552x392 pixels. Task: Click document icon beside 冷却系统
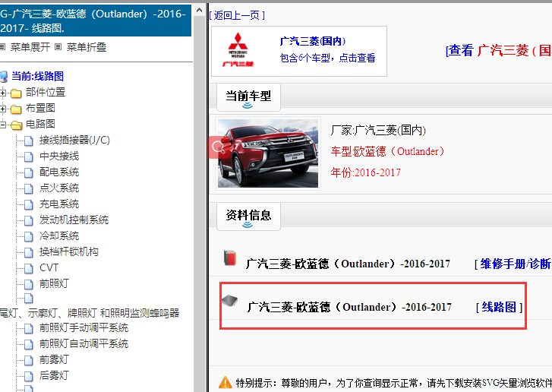pyautogui.click(x=29, y=236)
